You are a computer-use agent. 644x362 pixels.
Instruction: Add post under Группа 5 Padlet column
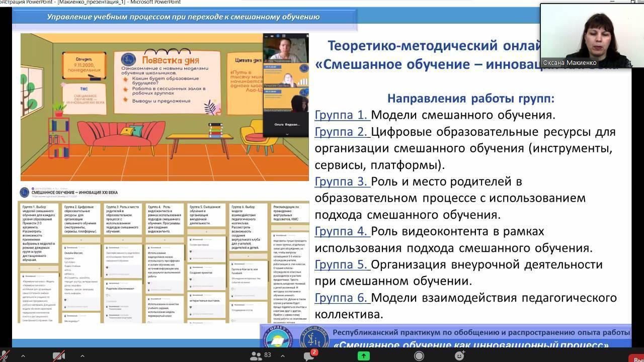(x=206, y=232)
